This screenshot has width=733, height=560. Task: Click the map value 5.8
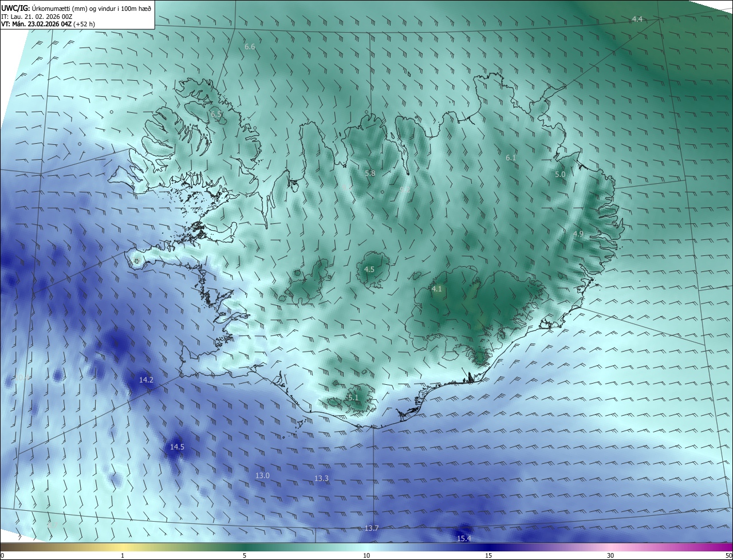coord(370,173)
